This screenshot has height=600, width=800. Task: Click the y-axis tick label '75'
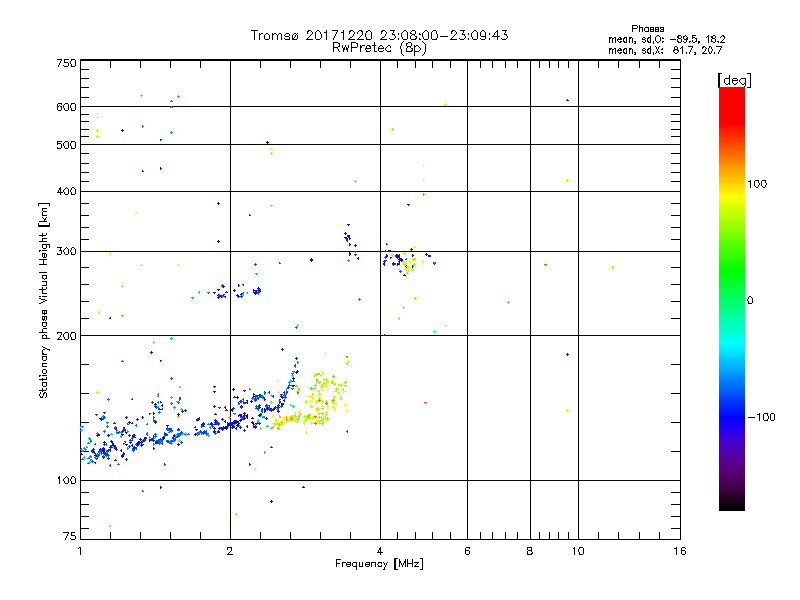coord(70,536)
